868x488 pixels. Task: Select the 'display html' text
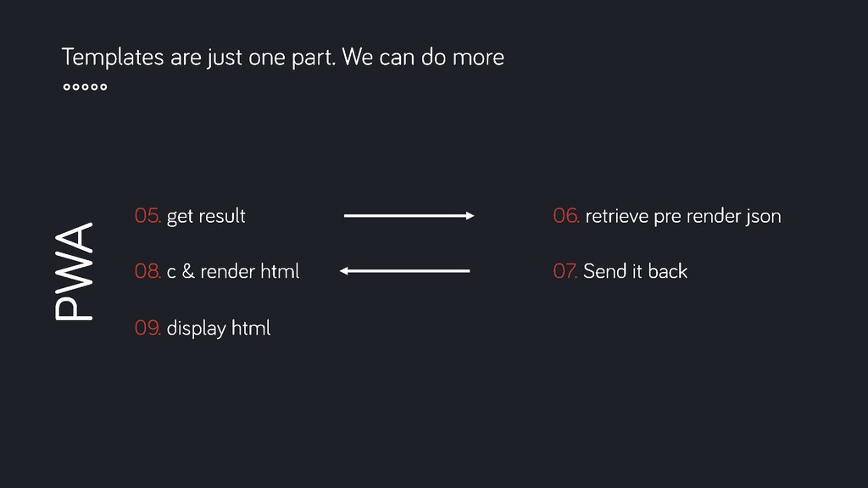click(x=219, y=328)
